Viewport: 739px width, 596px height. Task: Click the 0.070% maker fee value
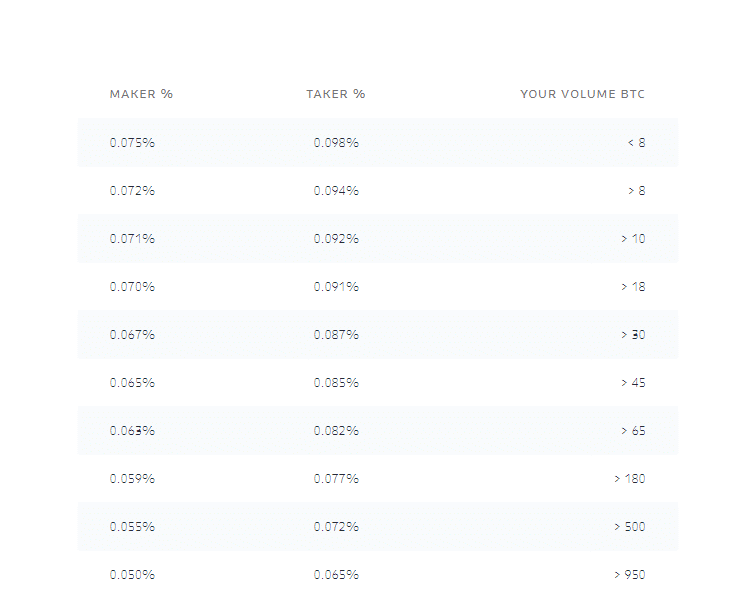[132, 287]
